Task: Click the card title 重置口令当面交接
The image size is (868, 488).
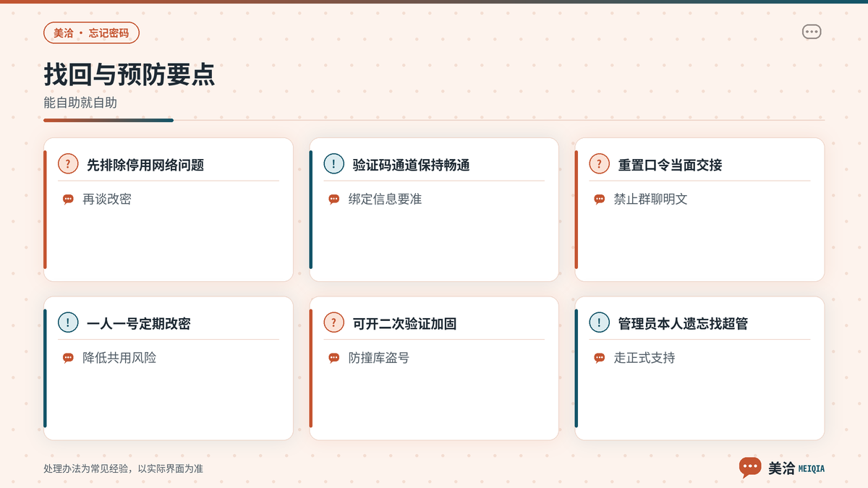Action: [x=670, y=165]
